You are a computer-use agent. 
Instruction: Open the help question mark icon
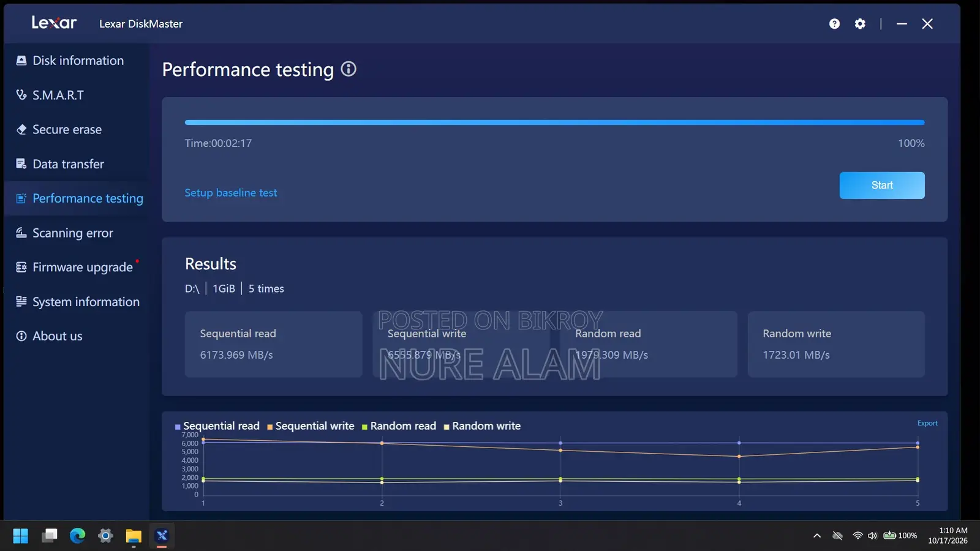click(x=834, y=24)
